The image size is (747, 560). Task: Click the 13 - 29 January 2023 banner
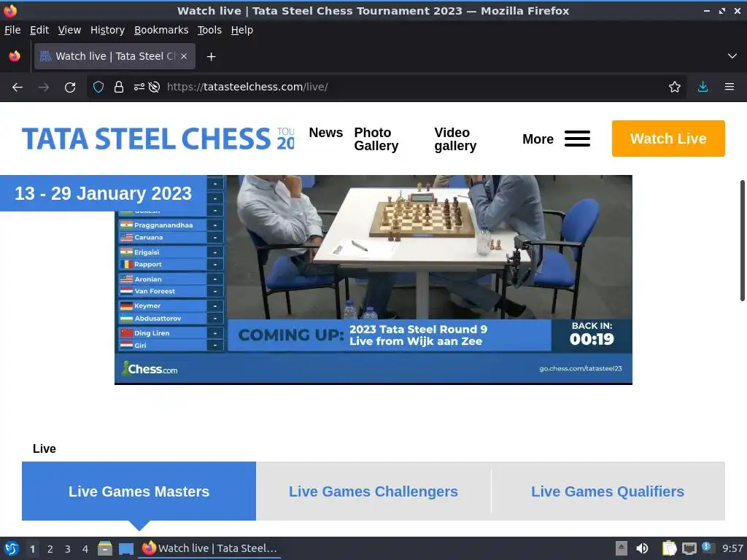click(x=104, y=193)
